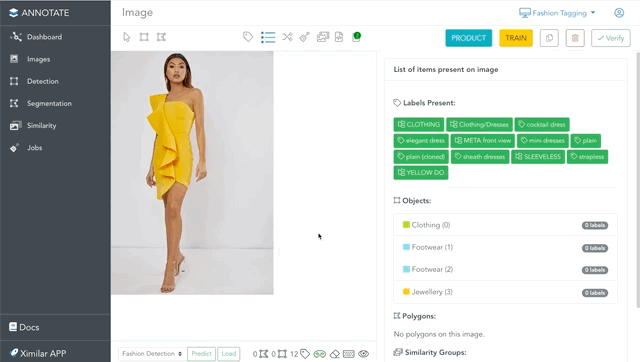Click the META front view label
This screenshot has width=640, height=362.
pyautogui.click(x=483, y=140)
